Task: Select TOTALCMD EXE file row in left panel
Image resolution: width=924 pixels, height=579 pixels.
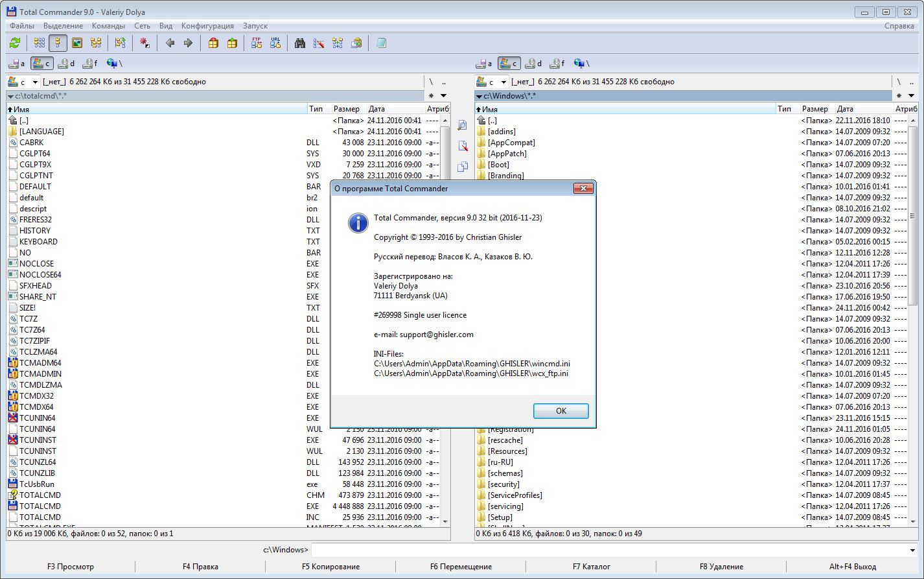Action: pos(224,506)
